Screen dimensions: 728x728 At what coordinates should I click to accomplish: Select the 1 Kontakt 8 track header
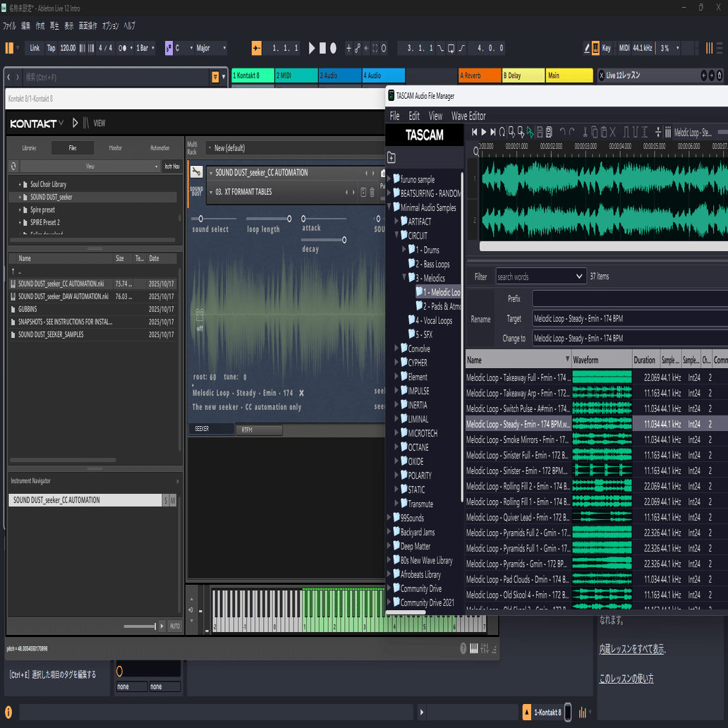click(253, 75)
